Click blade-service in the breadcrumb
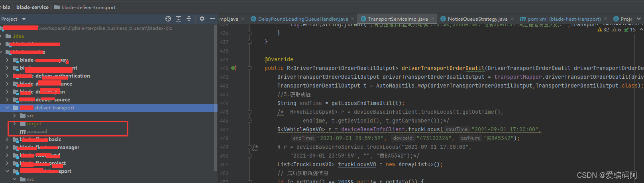The image size is (644, 183). click(x=32, y=7)
